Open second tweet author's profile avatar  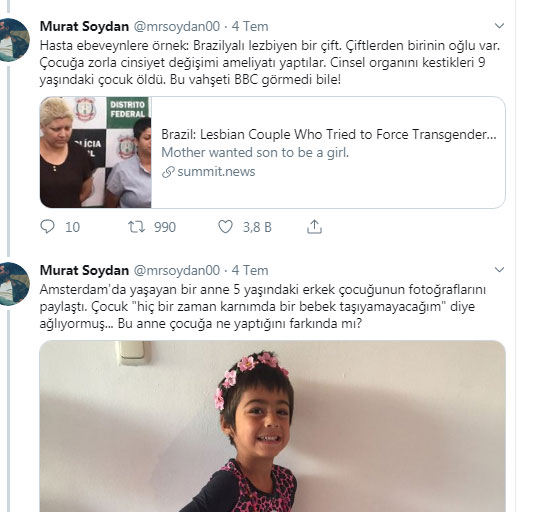[14, 284]
